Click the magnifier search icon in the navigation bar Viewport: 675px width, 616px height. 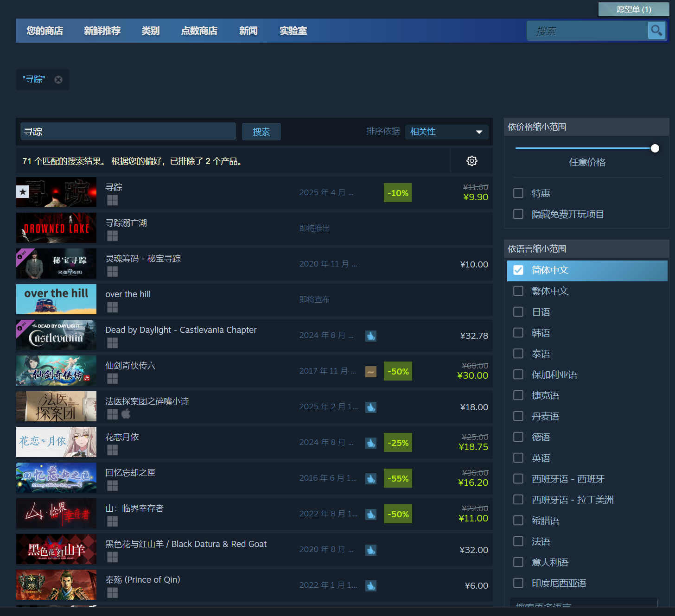click(656, 31)
